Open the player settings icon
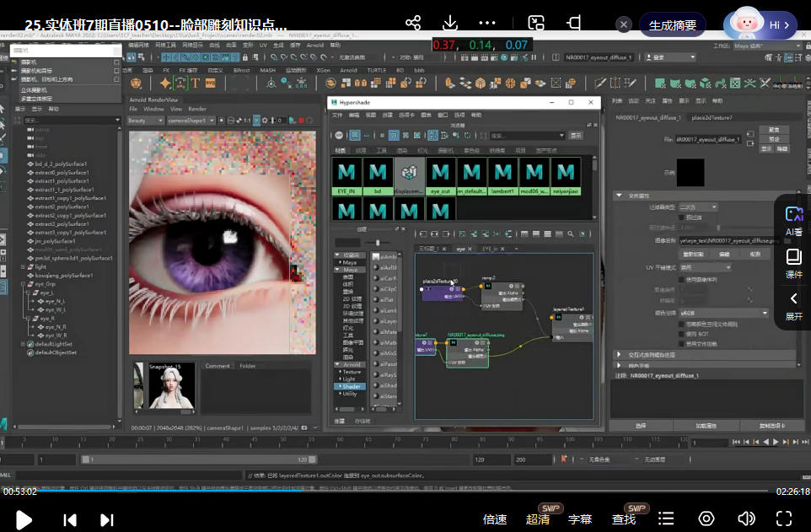Image resolution: width=811 pixels, height=532 pixels. point(706,519)
